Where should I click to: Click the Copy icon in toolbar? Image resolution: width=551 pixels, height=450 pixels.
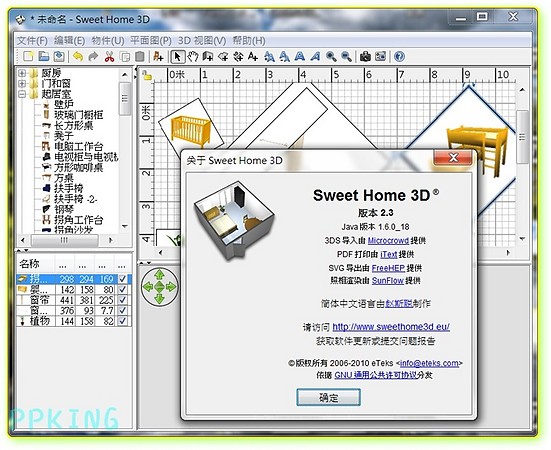(125, 56)
